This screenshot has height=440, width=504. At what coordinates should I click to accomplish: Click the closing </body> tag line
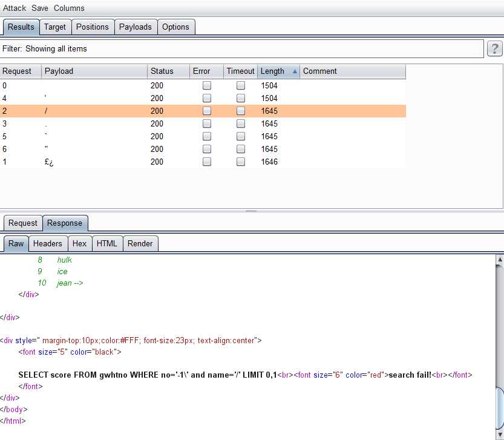pos(14,410)
